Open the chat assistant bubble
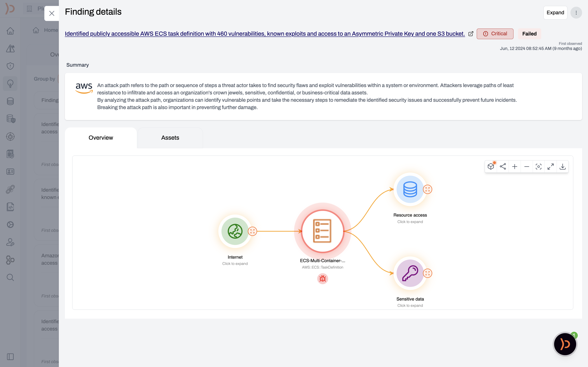This screenshot has width=588, height=367. pyautogui.click(x=565, y=344)
